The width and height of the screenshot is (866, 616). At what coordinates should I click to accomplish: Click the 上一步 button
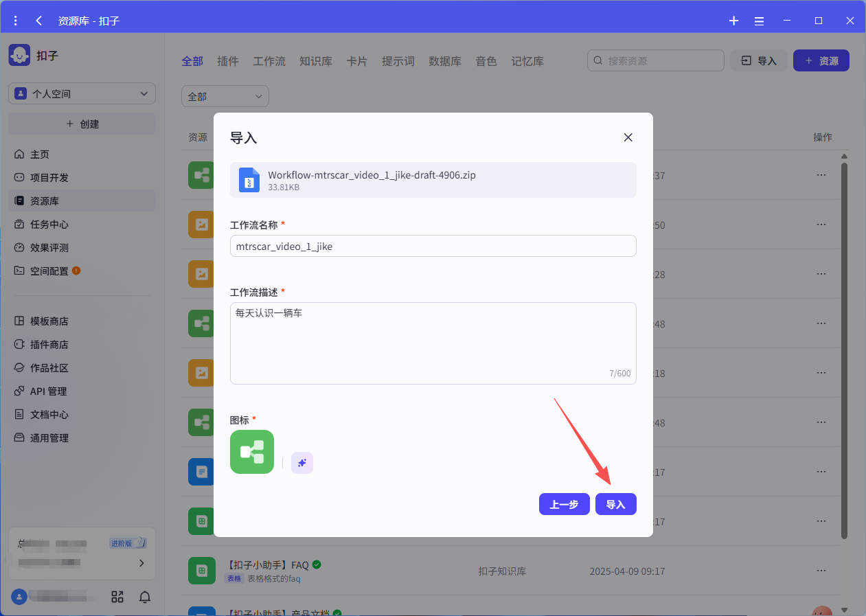pos(564,504)
